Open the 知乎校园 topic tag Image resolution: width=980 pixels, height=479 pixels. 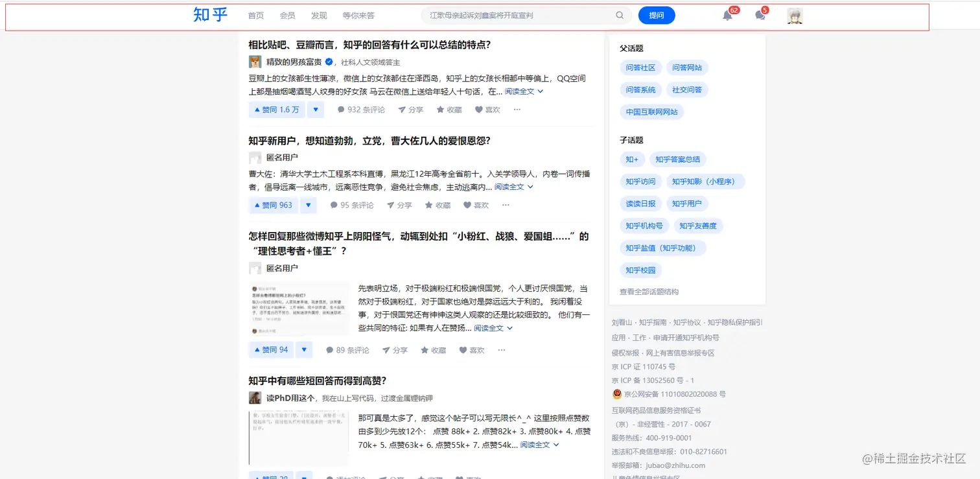tap(640, 270)
